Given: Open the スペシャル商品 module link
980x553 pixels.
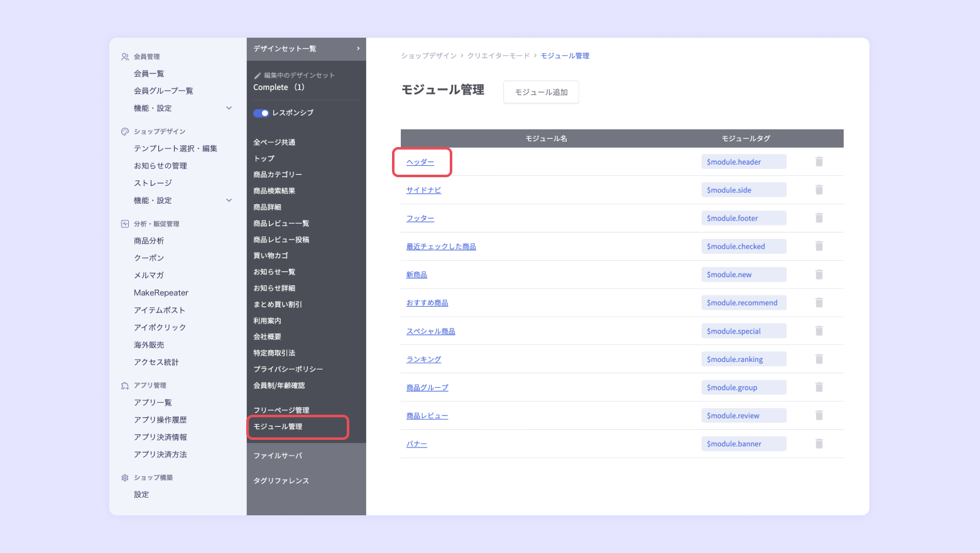Looking at the screenshot, I should click(431, 331).
